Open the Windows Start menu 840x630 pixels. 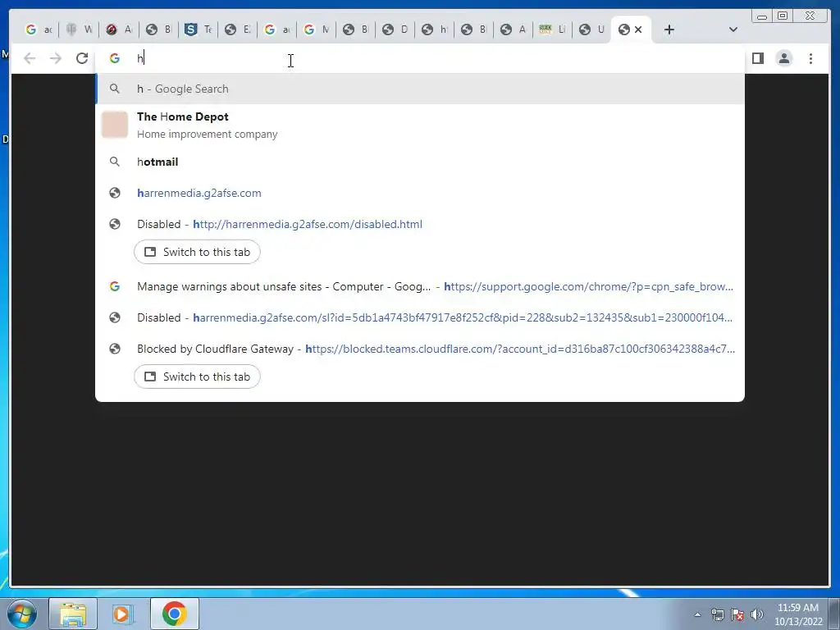(x=21, y=614)
